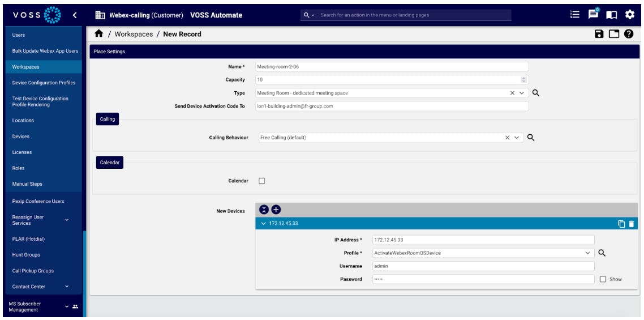Expand Contact Center in the sidebar
Image resolution: width=644 pixels, height=320 pixels.
click(67, 287)
